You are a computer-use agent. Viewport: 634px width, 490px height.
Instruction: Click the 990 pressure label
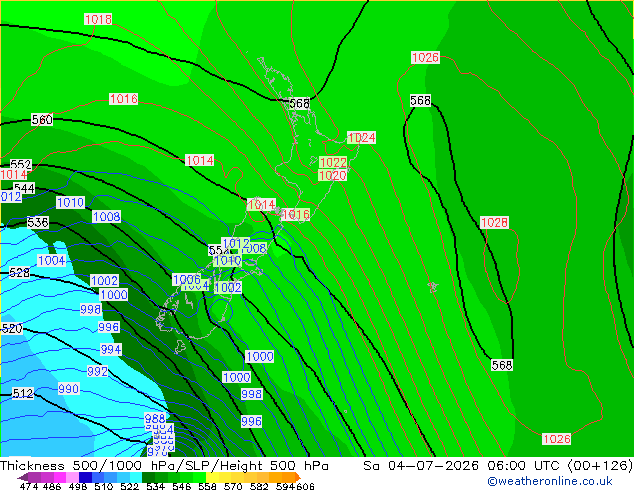[x=68, y=389]
